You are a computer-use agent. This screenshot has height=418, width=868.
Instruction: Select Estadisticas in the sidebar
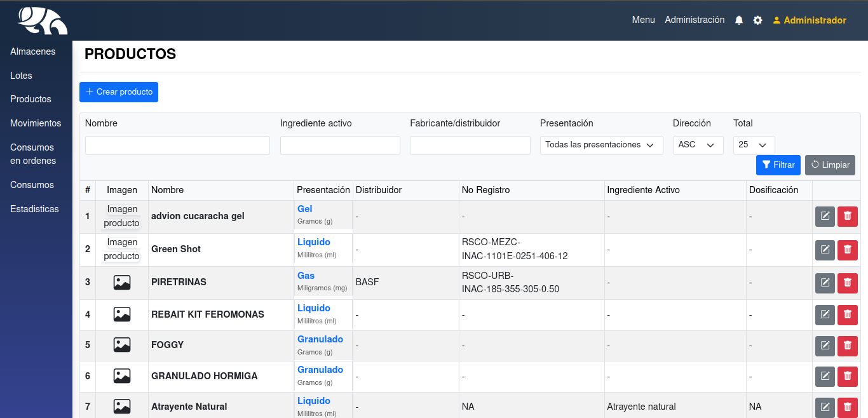34,209
